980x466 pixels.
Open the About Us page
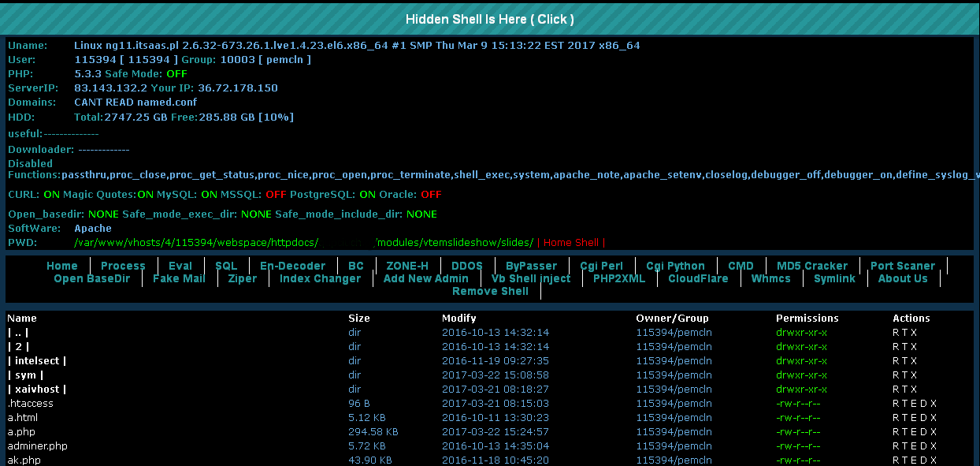point(902,278)
